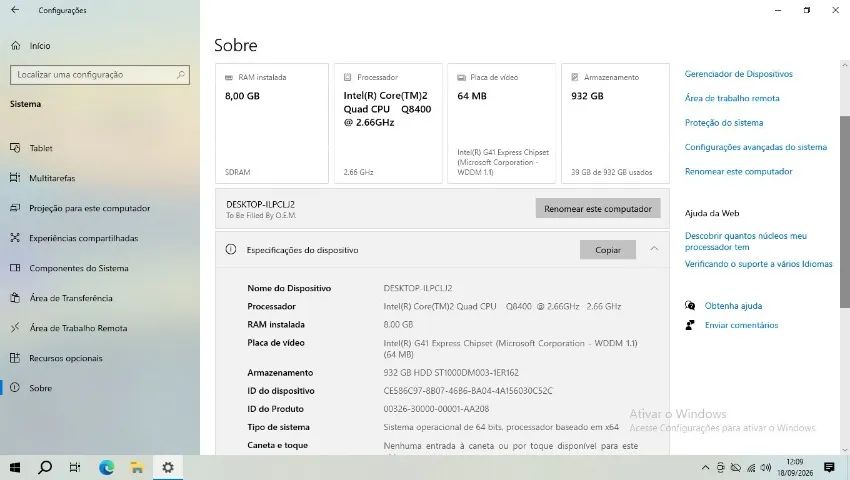
Task: Click the Enviar comentários icon
Action: coord(690,325)
